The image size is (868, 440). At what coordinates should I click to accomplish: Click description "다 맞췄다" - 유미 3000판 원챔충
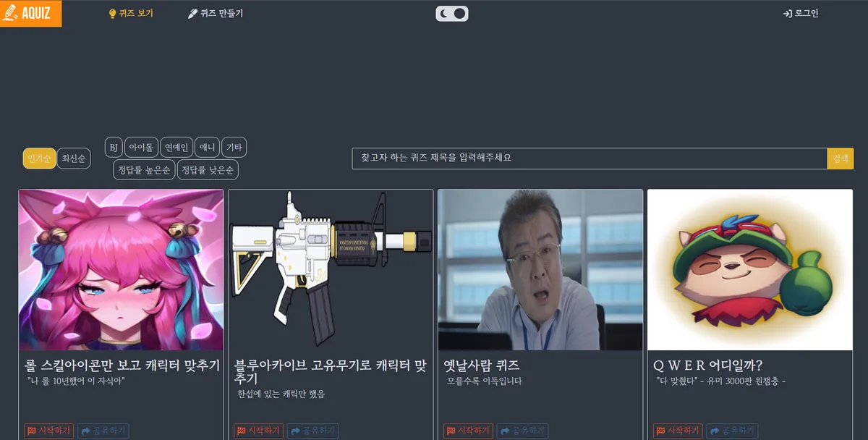[x=721, y=381]
